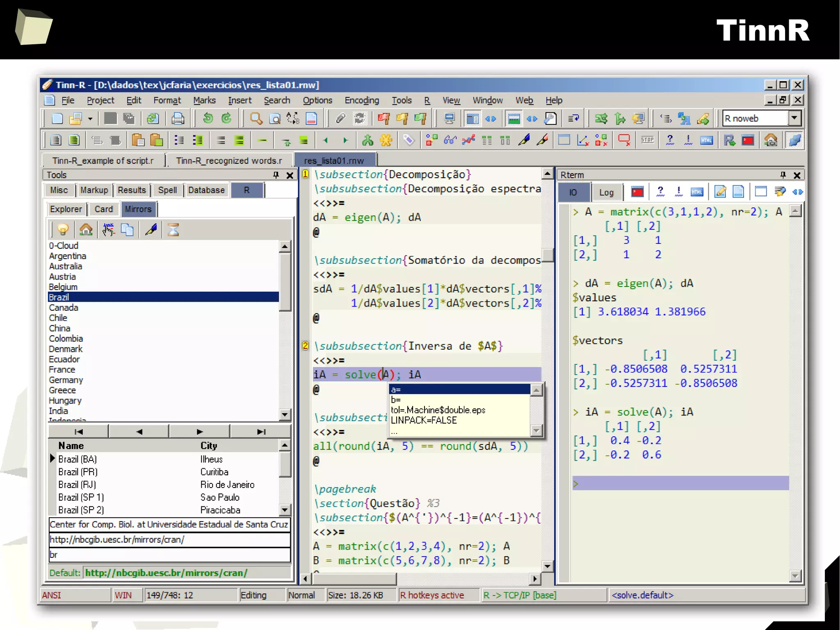Screen dimensions: 840x630
Task: Toggle the highlighted Tools panel visibility button
Action: click(x=472, y=119)
